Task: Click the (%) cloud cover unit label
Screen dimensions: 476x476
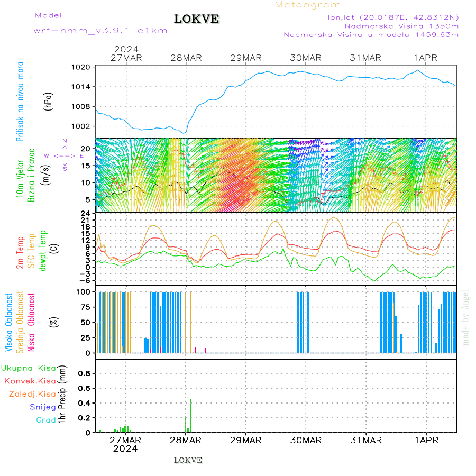Action: 54,322
